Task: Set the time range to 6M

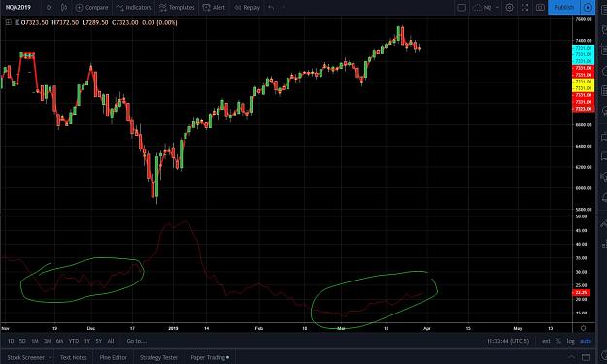Action: (59, 341)
